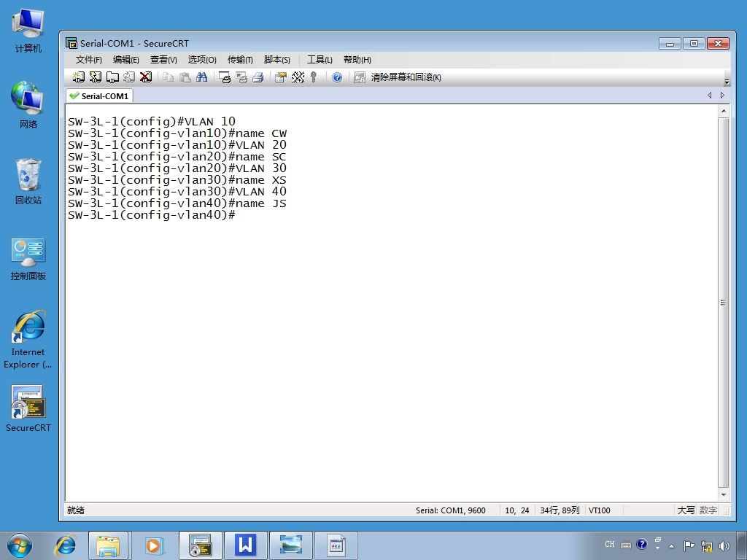Click the picture viewer taskbar icon
This screenshot has width=747, height=560.
(x=290, y=545)
